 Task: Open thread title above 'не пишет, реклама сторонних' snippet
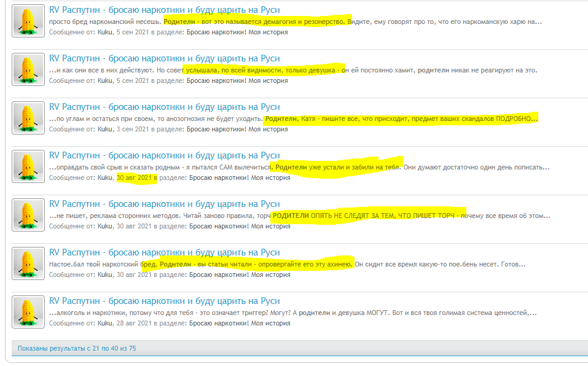164,204
